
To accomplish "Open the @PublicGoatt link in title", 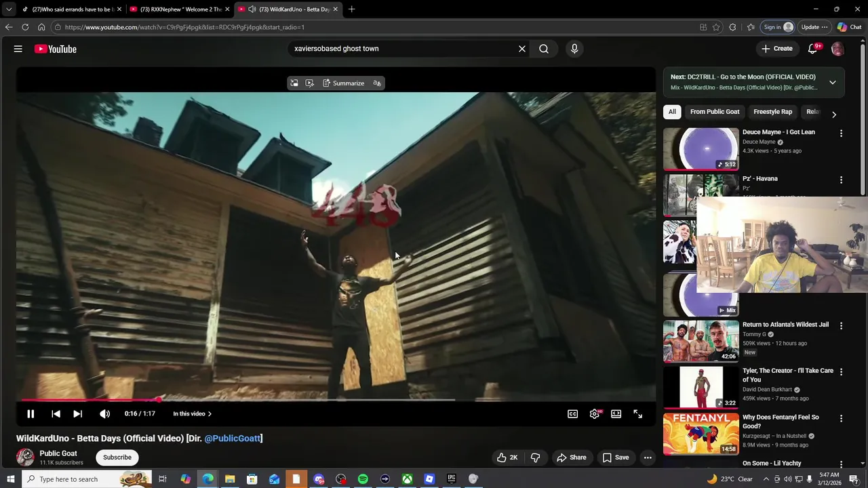I will click(233, 439).
